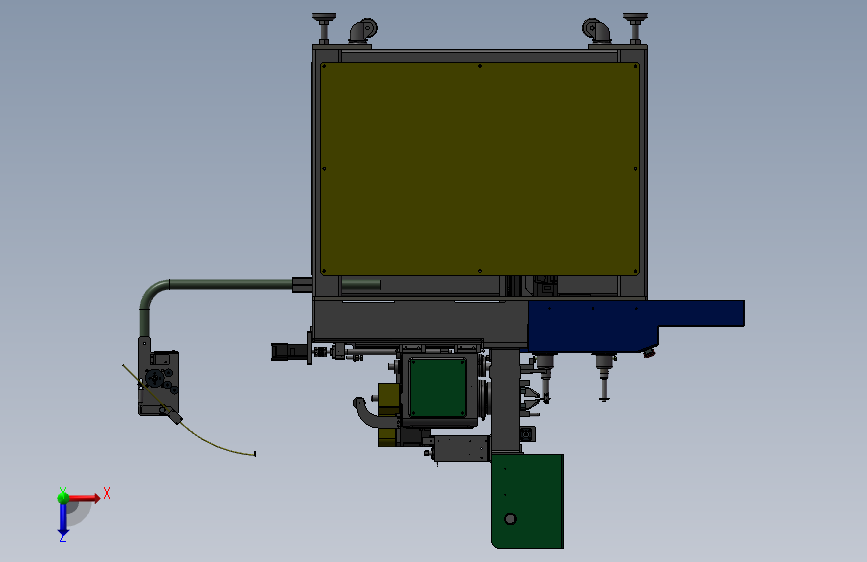867x562 pixels.
Task: Select the blue horizontal arm of the machine
Action: tap(636, 324)
